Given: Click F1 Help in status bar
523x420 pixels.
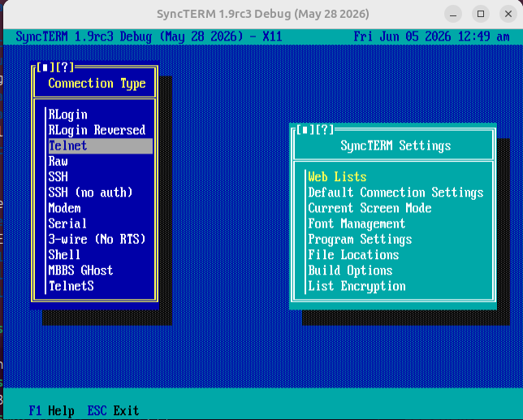Looking at the screenshot, I should click(x=52, y=411).
